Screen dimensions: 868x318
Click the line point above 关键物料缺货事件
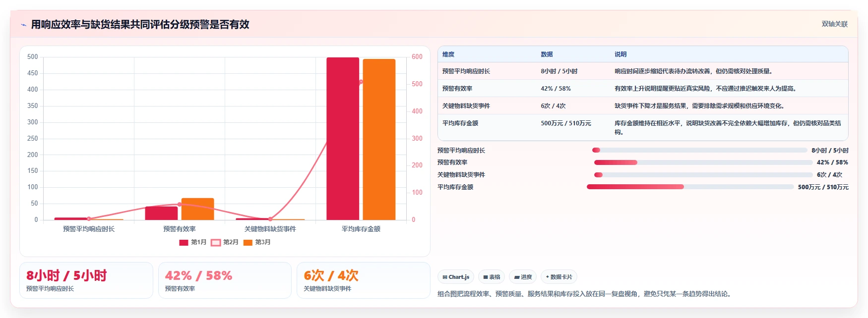[x=270, y=219]
